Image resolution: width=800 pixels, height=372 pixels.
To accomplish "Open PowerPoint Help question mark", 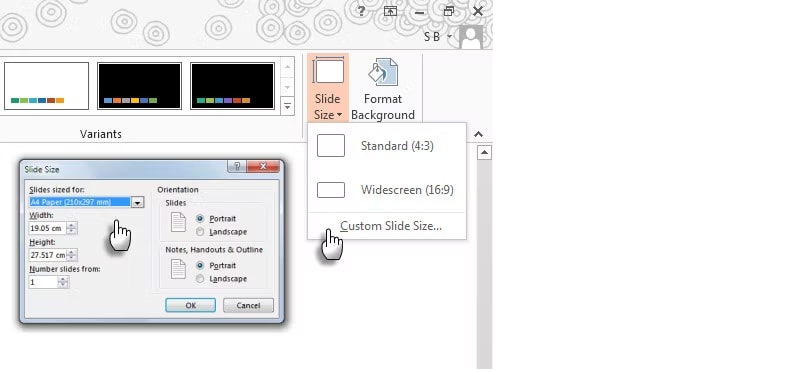I will tap(361, 11).
